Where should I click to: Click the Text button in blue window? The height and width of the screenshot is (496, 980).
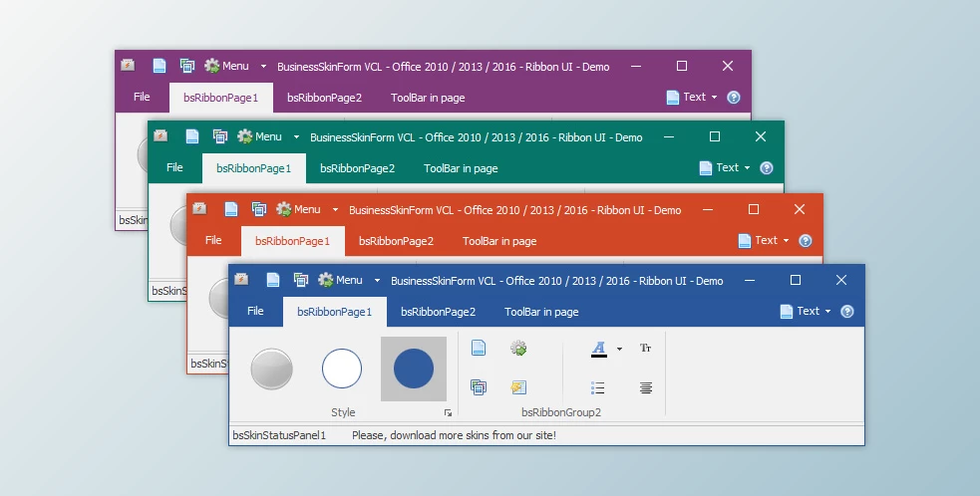[800, 311]
